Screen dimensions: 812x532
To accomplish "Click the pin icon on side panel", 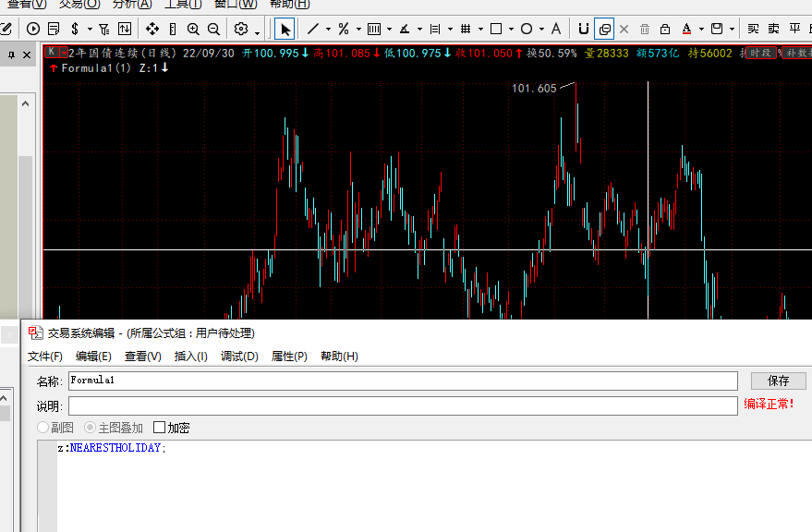I will click(11, 54).
